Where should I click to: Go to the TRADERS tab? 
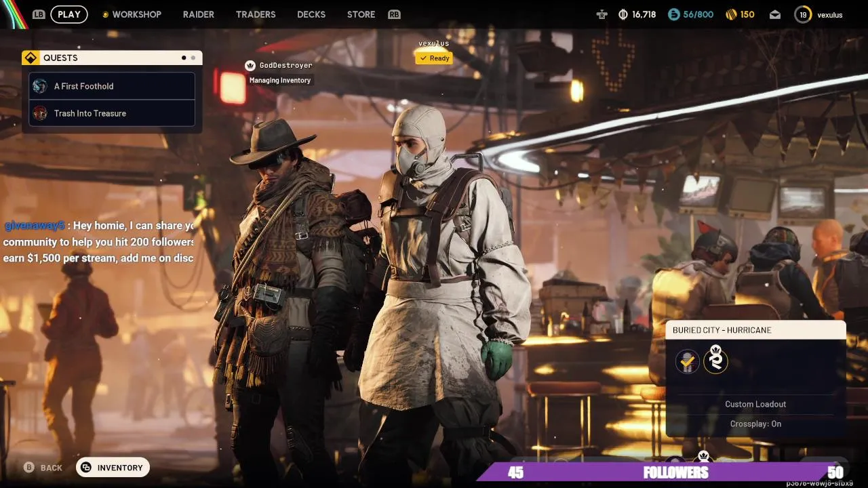click(x=256, y=14)
